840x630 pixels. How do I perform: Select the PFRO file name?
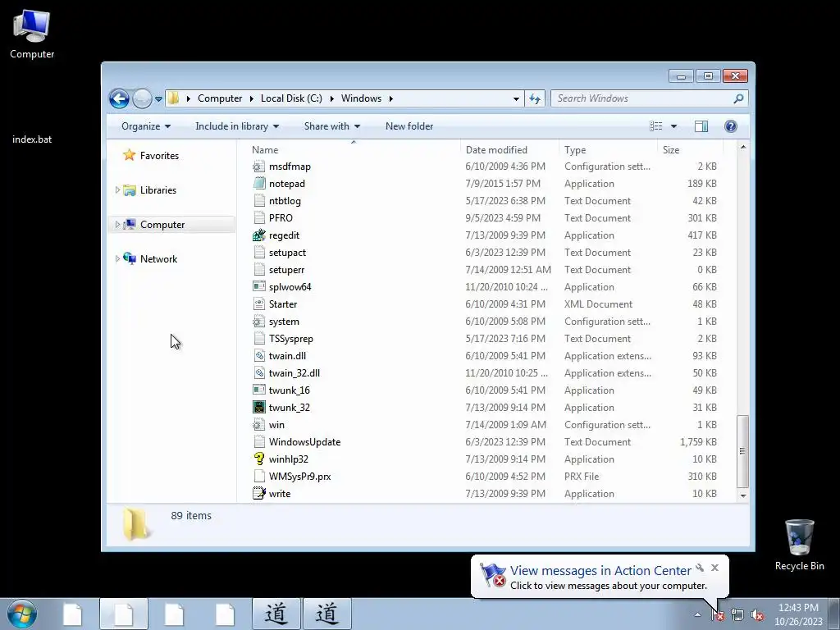point(281,218)
